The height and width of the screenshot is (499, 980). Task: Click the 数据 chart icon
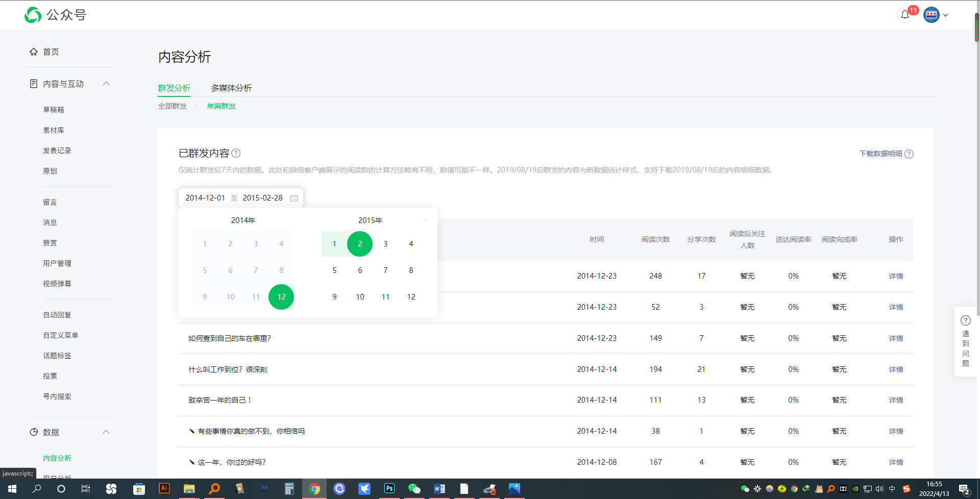click(34, 432)
